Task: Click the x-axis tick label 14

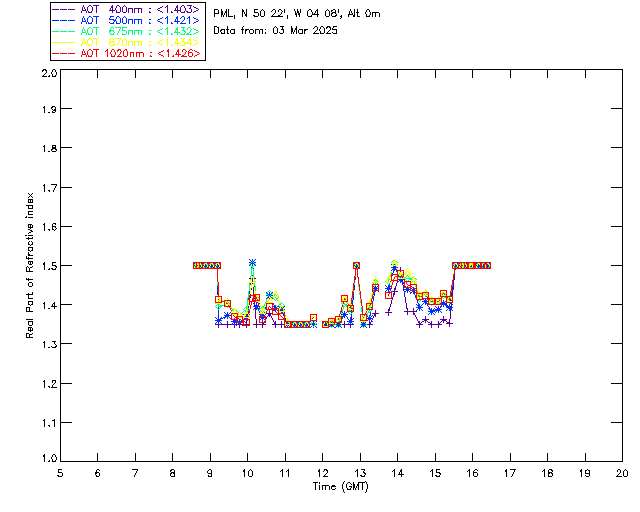Action: tap(398, 473)
